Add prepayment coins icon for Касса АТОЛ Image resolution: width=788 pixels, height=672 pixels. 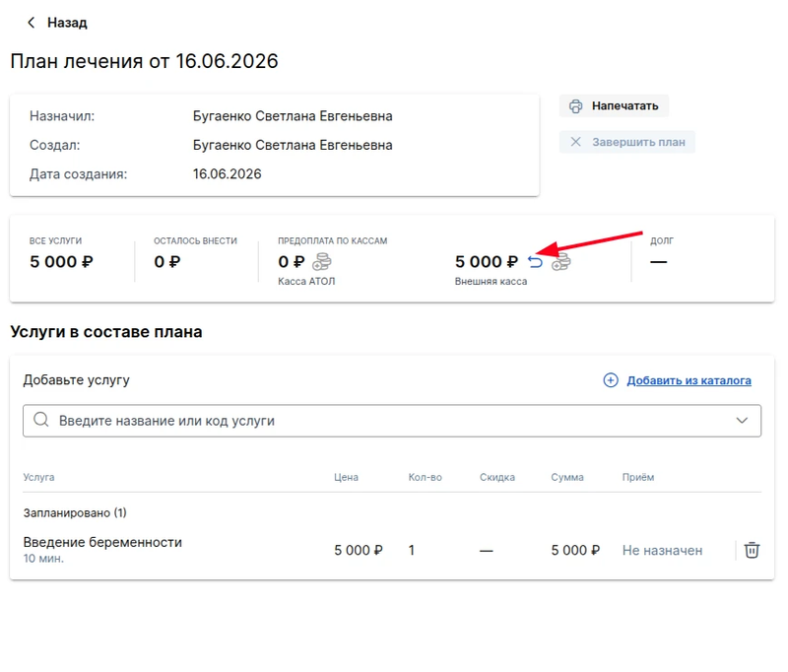click(322, 262)
